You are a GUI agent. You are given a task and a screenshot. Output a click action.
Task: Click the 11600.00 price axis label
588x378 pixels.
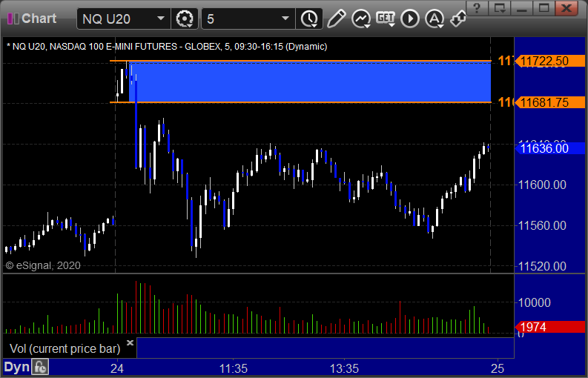(x=542, y=185)
